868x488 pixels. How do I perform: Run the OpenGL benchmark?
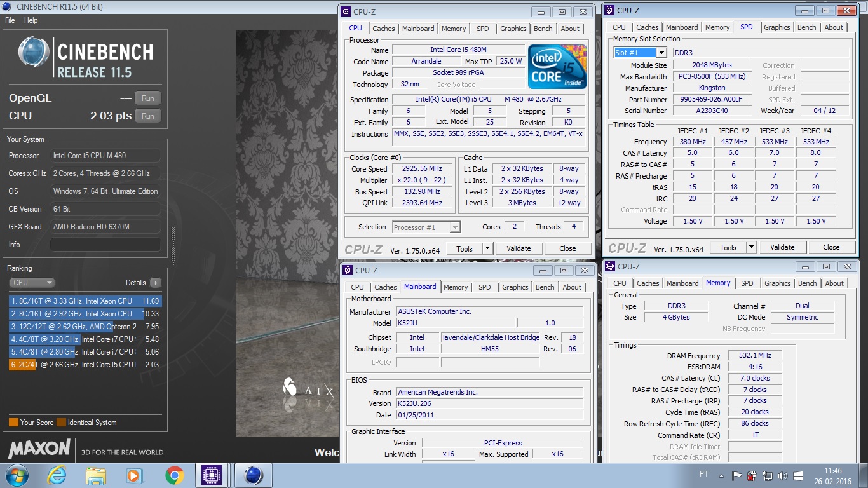[148, 98]
